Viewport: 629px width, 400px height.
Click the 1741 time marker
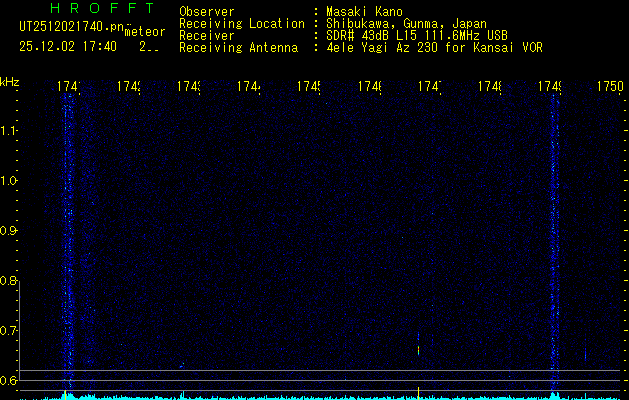(x=68, y=88)
